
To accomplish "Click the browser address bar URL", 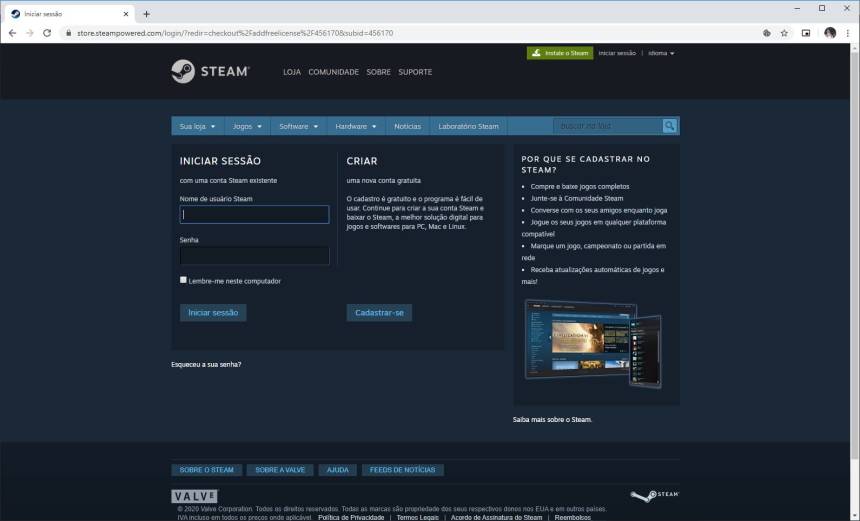I will click(x=235, y=33).
